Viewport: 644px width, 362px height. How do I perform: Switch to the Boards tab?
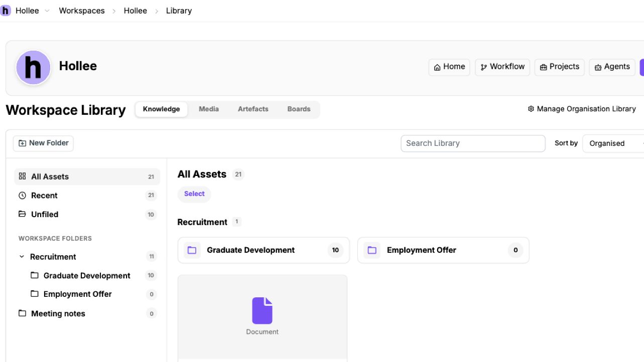click(x=299, y=109)
